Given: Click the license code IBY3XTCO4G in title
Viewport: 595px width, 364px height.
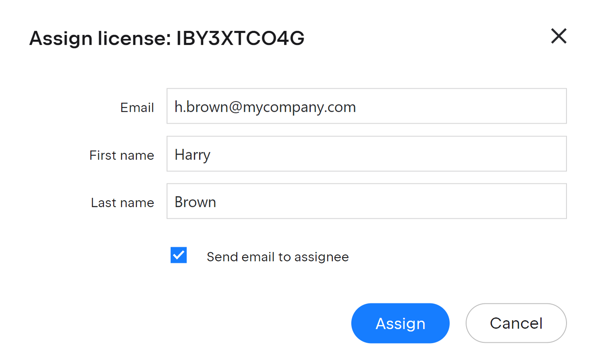Looking at the screenshot, I should pyautogui.click(x=240, y=39).
